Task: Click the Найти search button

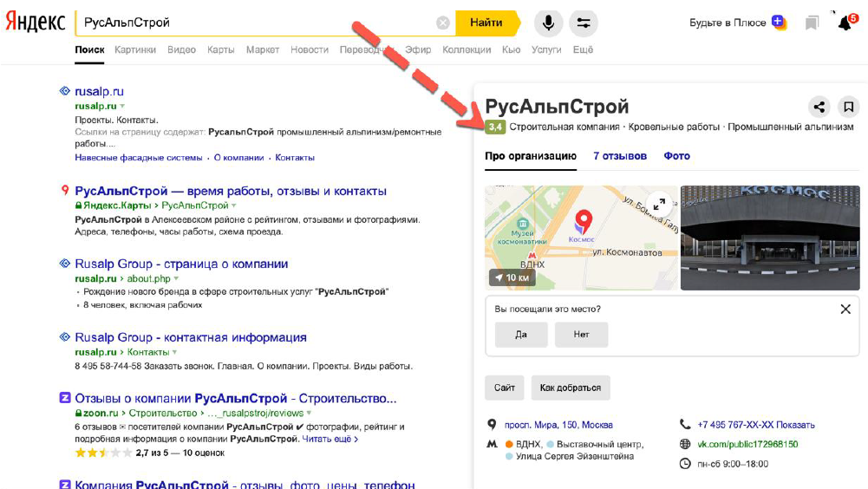Action: pos(487,23)
